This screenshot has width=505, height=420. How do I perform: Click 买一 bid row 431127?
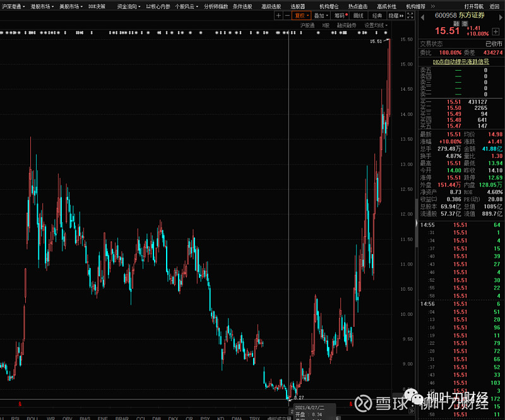click(x=461, y=102)
